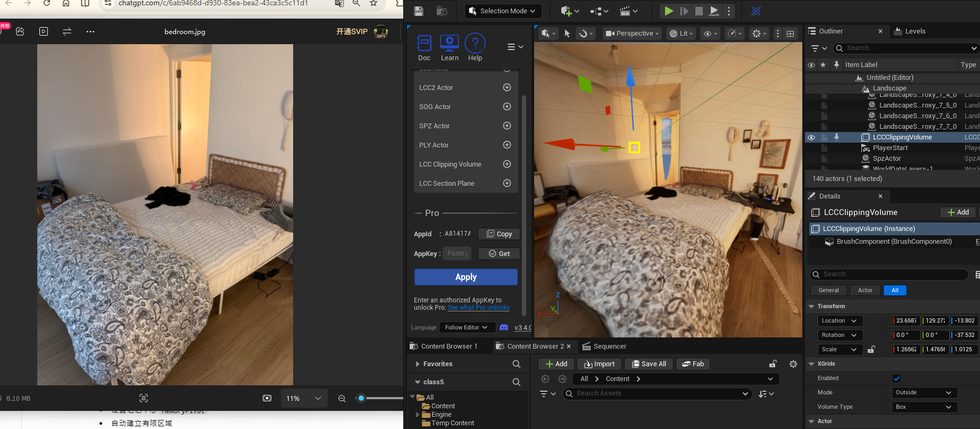Open the Blueprints menu icon
Screen dimensions: 980x429
599,11
